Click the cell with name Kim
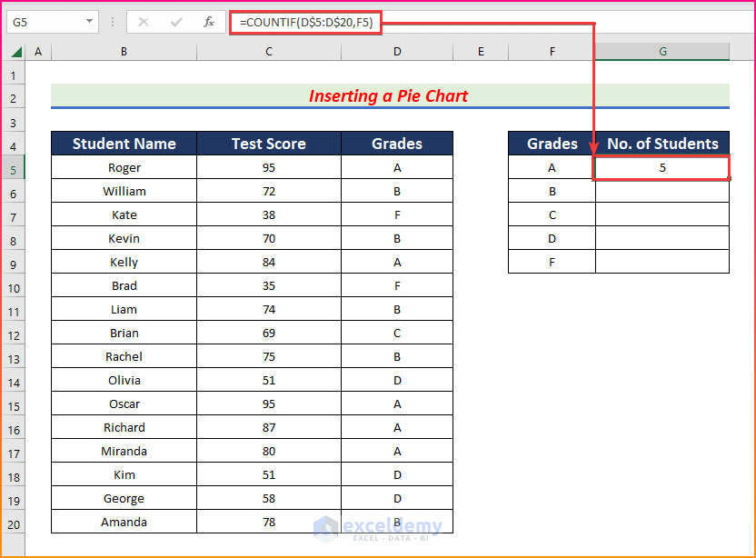Screen dimensions: 756x558 (x=124, y=474)
